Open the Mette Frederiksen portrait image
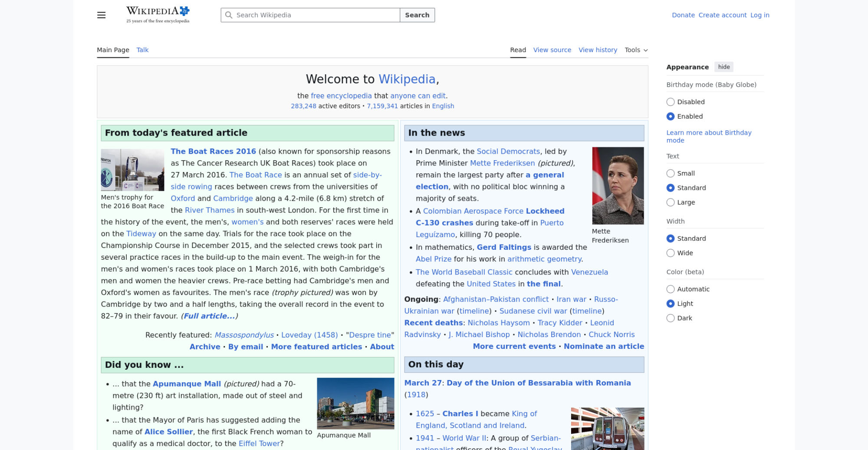Image resolution: width=868 pixels, height=450 pixels. (x=618, y=185)
